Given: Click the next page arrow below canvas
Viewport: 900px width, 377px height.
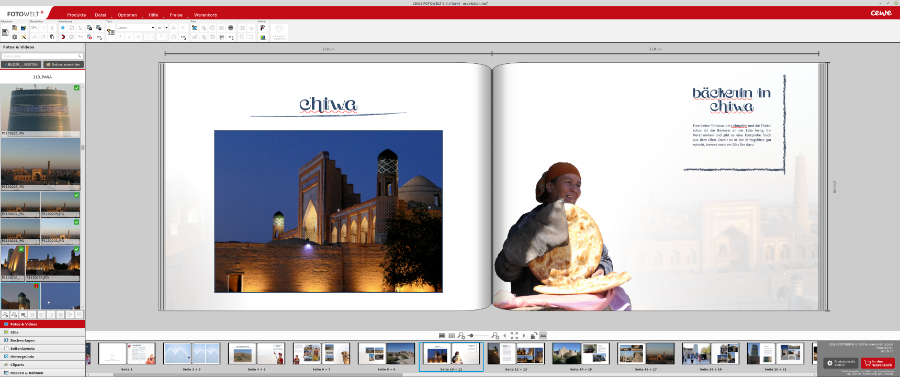Looking at the screenshot, I should pos(523,335).
